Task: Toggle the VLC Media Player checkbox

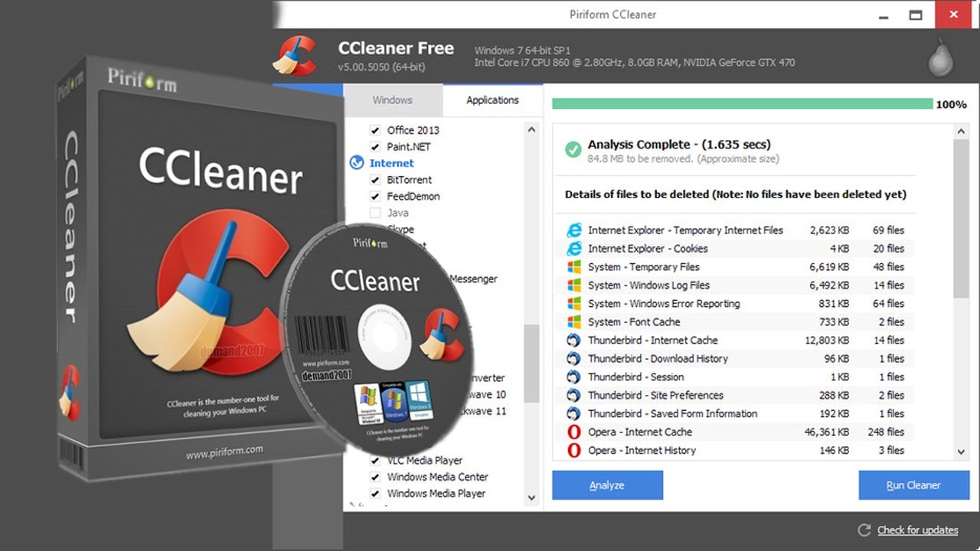Action: tap(375, 461)
